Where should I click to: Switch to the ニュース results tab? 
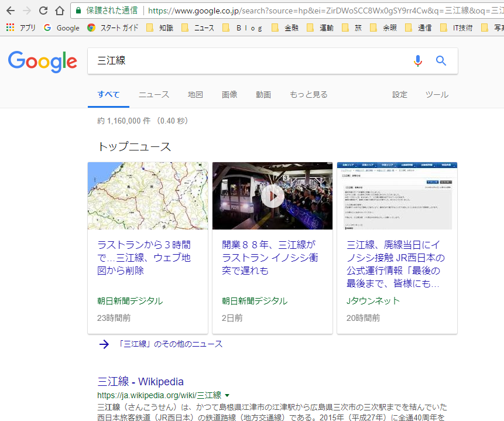pyautogui.click(x=153, y=94)
